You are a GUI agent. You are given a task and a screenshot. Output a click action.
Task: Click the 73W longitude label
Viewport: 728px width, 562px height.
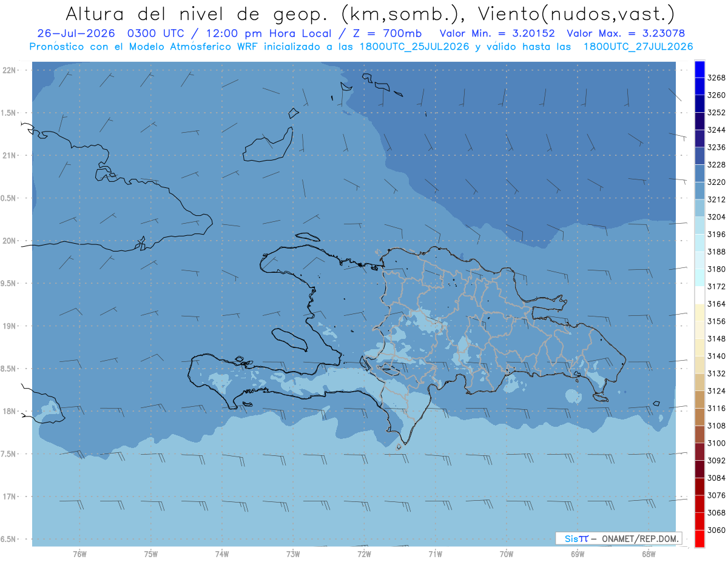coord(293,554)
